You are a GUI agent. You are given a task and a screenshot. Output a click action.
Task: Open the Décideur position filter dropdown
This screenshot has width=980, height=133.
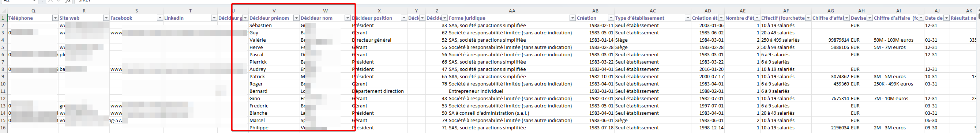click(x=403, y=18)
